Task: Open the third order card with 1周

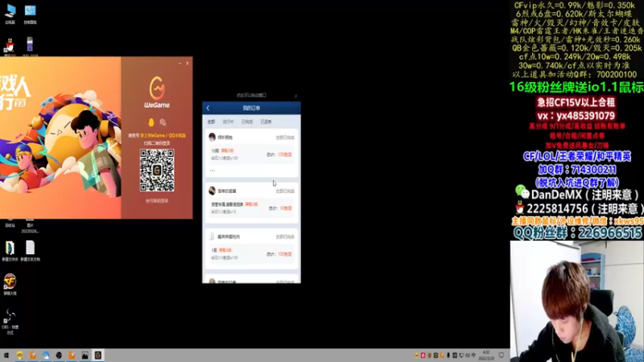Action: click(251, 249)
